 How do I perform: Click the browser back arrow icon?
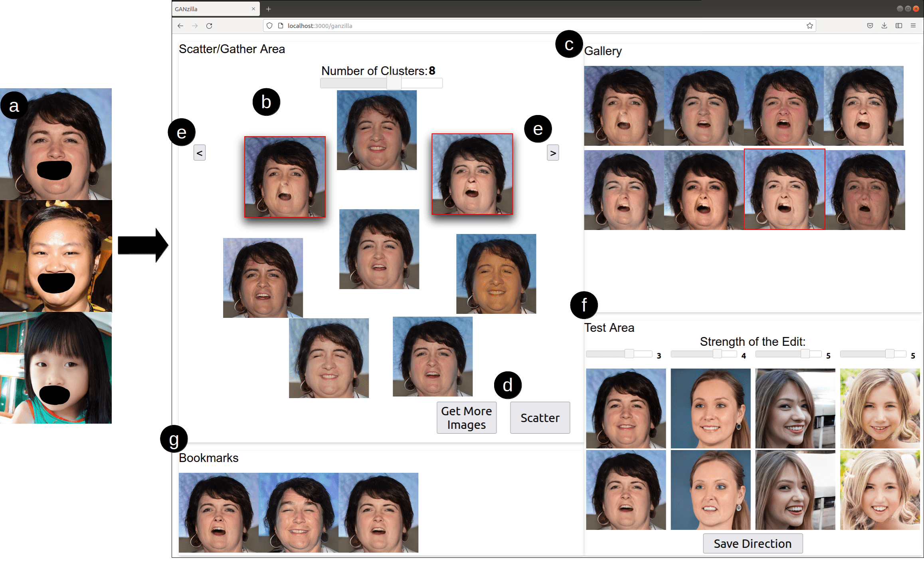point(180,26)
